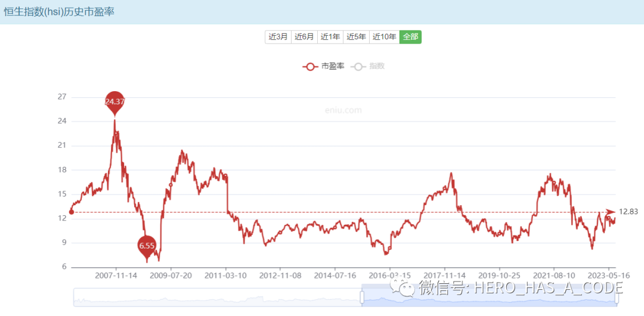The image size is (644, 316).
Task: Toggle the 指数 legend series
Action: [x=368, y=66]
